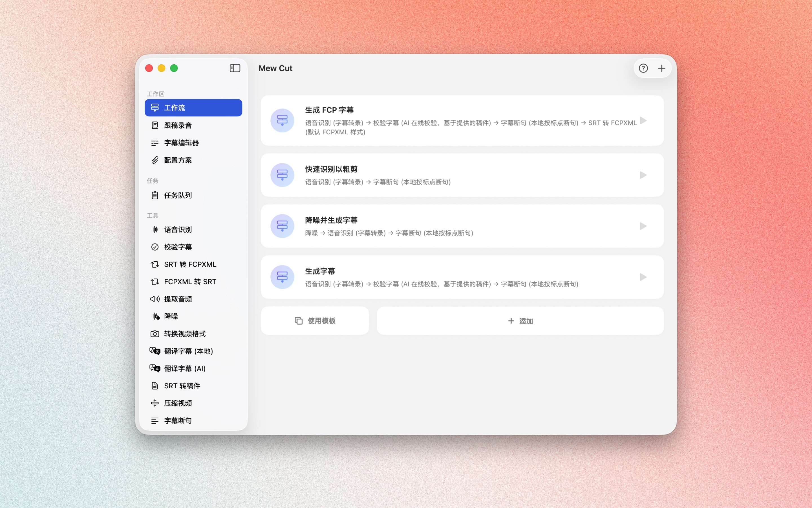Screen dimensions: 812x508
Task: Click the 语音识别 waveform icon
Action: [155, 229]
